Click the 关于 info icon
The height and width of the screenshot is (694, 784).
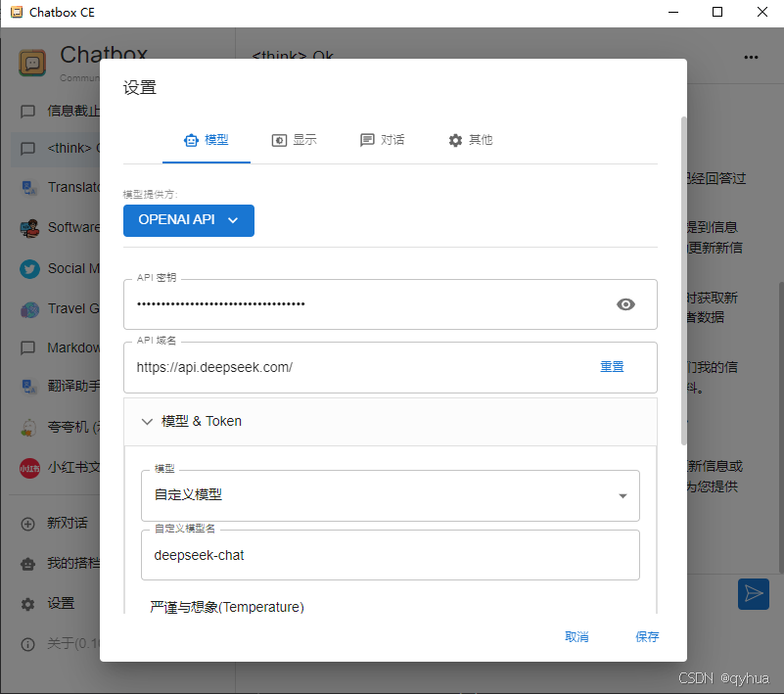click(x=27, y=644)
